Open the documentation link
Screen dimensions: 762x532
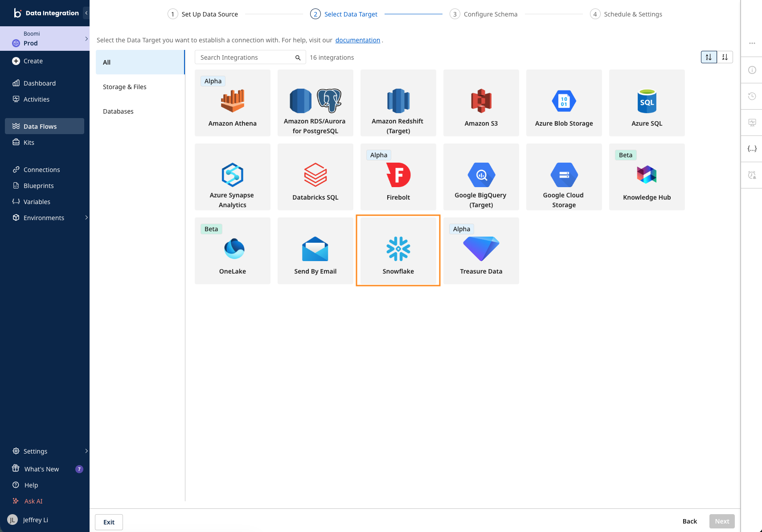358,40
